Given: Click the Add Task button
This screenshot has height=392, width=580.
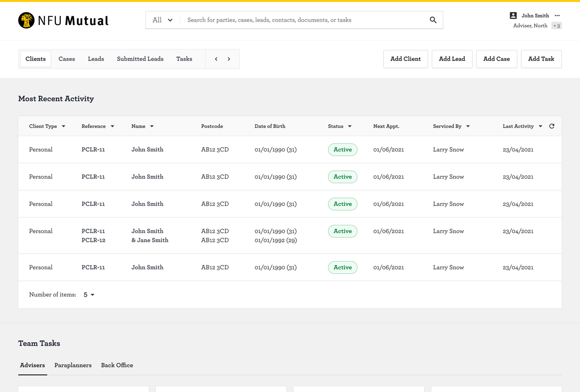Looking at the screenshot, I should [541, 59].
